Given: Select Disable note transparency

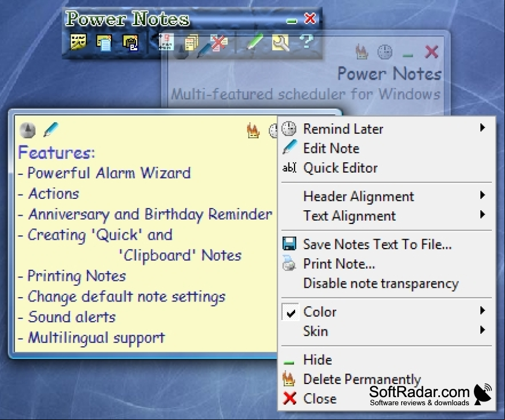Looking at the screenshot, I should [x=386, y=283].
